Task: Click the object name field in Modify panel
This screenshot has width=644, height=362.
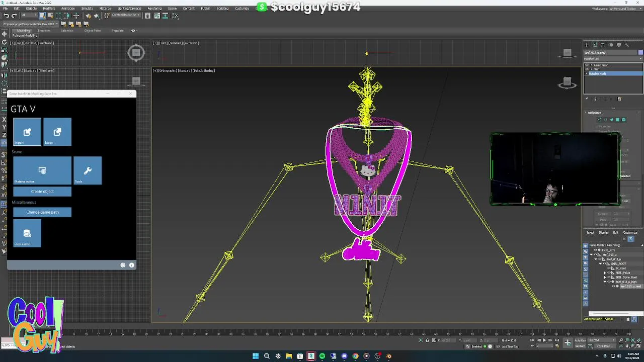Action: tap(610, 52)
